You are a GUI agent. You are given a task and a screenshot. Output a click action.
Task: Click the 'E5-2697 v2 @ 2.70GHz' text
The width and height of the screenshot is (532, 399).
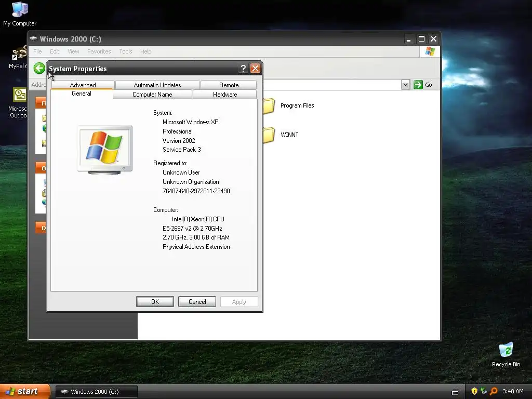click(x=192, y=229)
